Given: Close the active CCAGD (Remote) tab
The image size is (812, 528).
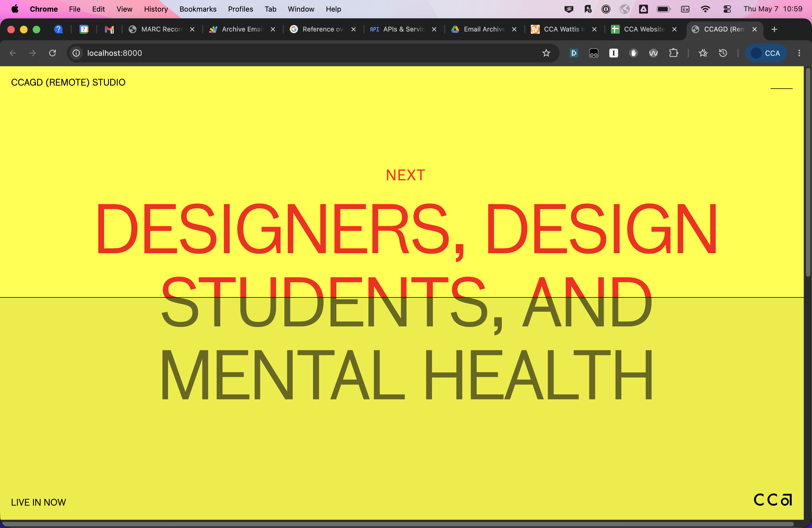Looking at the screenshot, I should (x=755, y=29).
